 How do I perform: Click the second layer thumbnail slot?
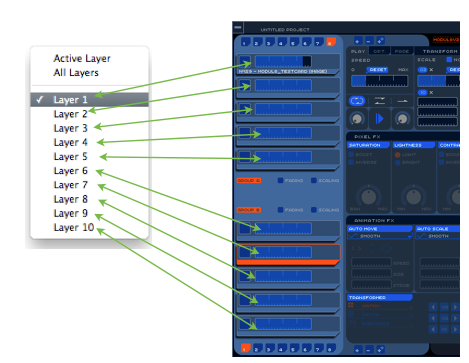coord(245,85)
